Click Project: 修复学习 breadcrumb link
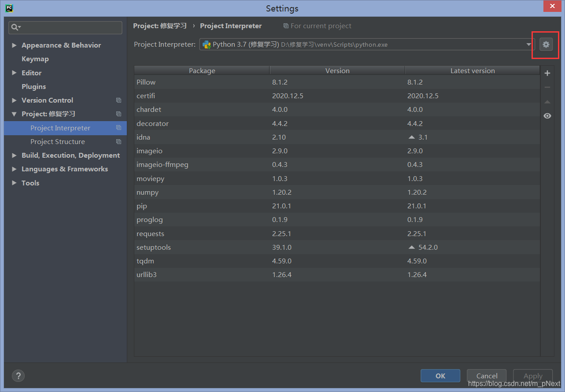 [160, 26]
